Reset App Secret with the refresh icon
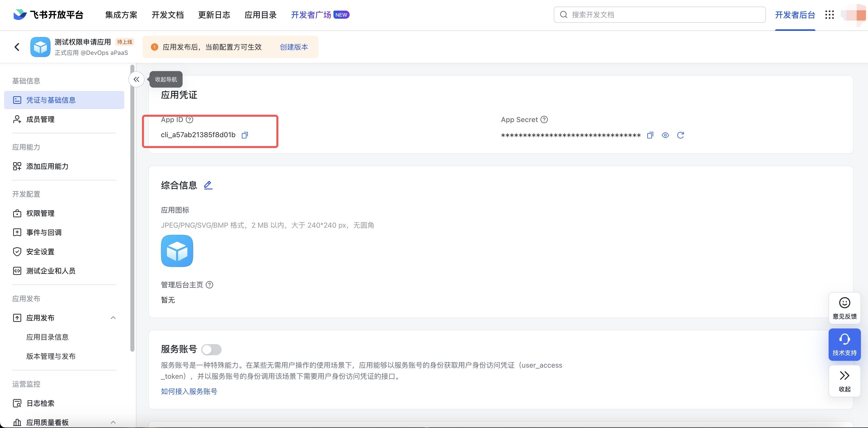 click(x=681, y=135)
